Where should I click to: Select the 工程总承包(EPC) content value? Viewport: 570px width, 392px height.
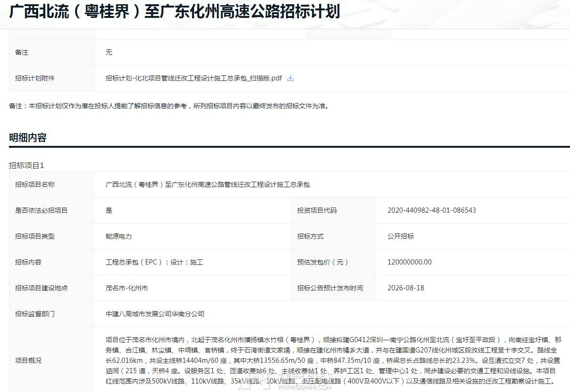pos(154,262)
